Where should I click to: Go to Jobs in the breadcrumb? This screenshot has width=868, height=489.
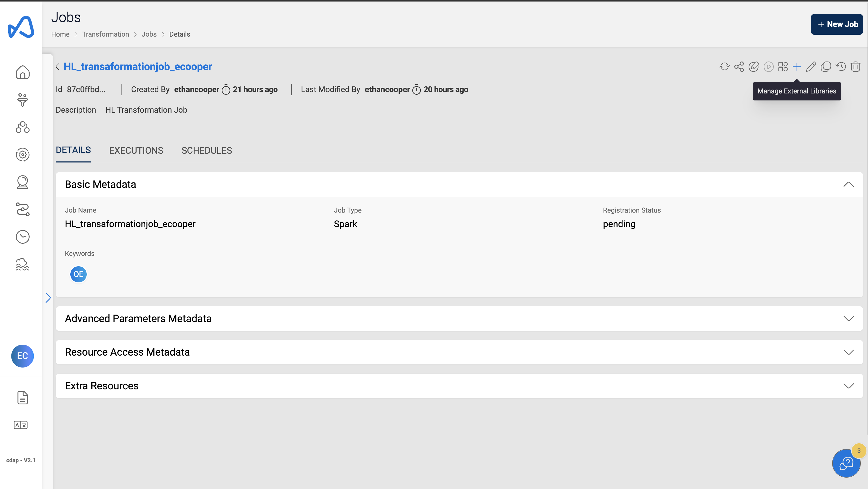pos(149,34)
